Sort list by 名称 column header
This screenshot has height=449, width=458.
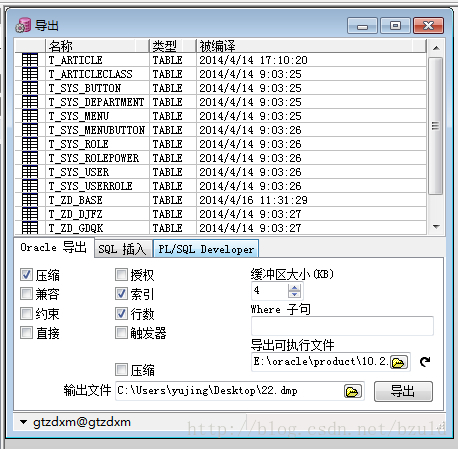point(97,46)
